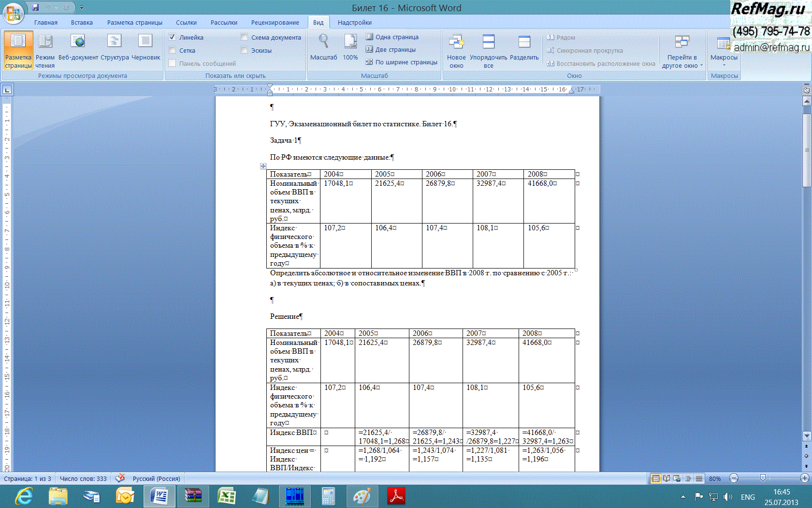Open the Вставка ribbon tab

point(82,23)
